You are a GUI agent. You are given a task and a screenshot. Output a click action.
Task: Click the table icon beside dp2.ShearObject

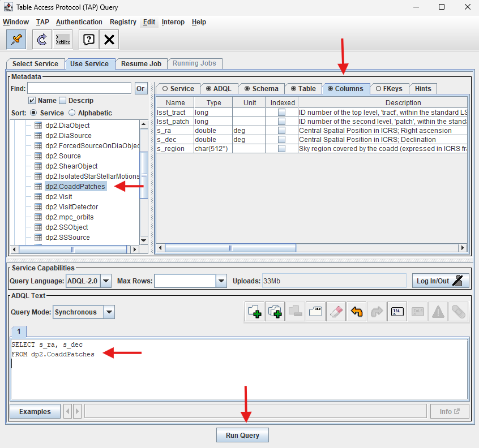tap(38, 166)
